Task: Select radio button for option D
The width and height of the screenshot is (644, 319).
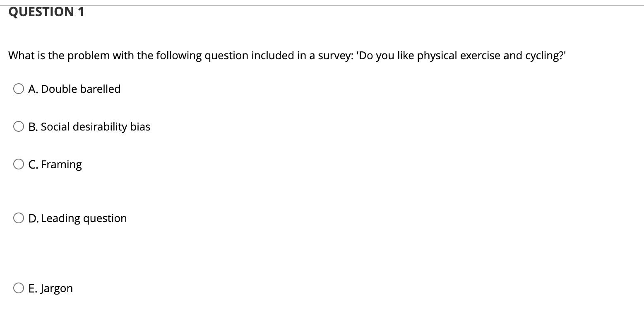Action: (18, 217)
